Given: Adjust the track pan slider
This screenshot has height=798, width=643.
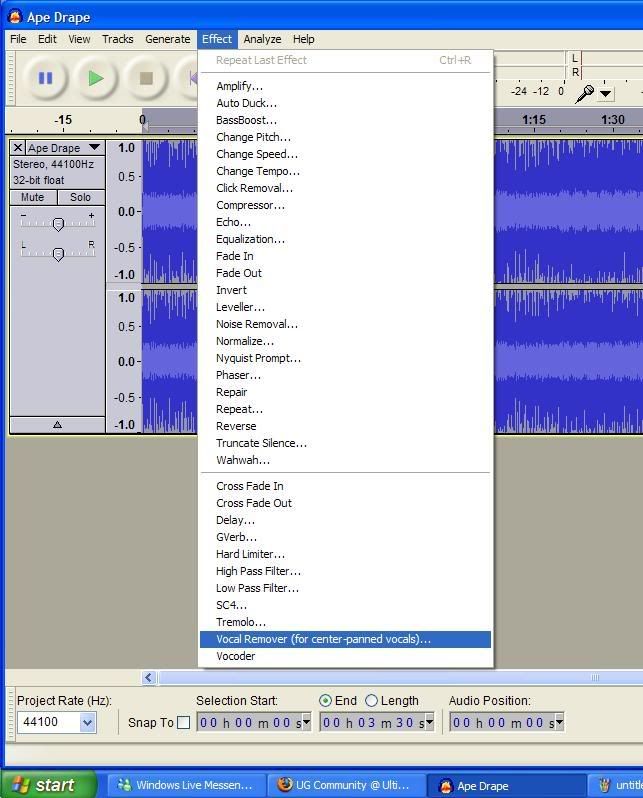Looking at the screenshot, I should point(58,253).
